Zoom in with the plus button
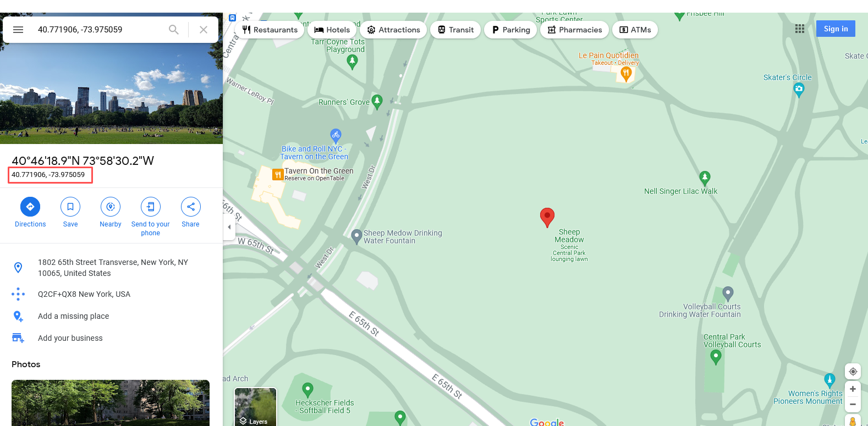 pos(853,389)
